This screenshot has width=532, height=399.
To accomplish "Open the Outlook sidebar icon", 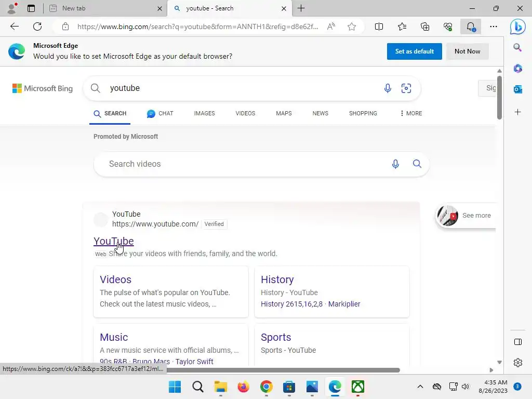I will click(x=518, y=89).
